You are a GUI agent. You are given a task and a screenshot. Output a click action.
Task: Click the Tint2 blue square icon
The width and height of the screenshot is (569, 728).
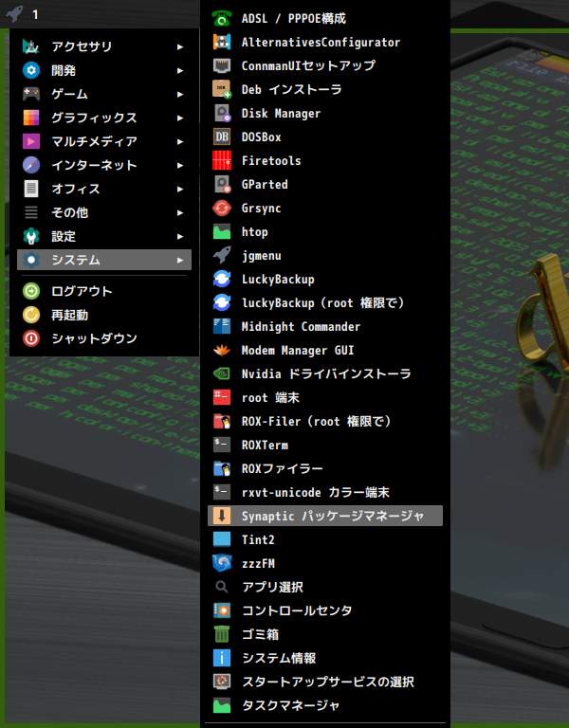click(x=222, y=539)
